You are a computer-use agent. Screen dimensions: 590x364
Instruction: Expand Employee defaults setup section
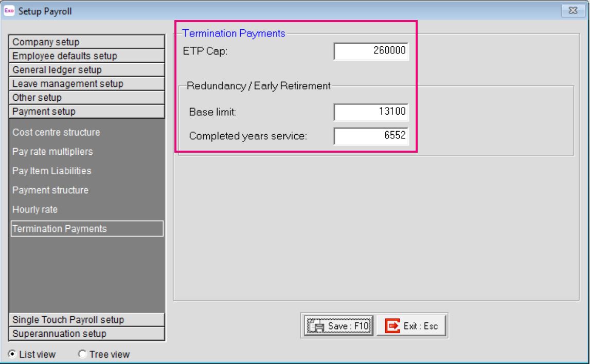(x=86, y=56)
